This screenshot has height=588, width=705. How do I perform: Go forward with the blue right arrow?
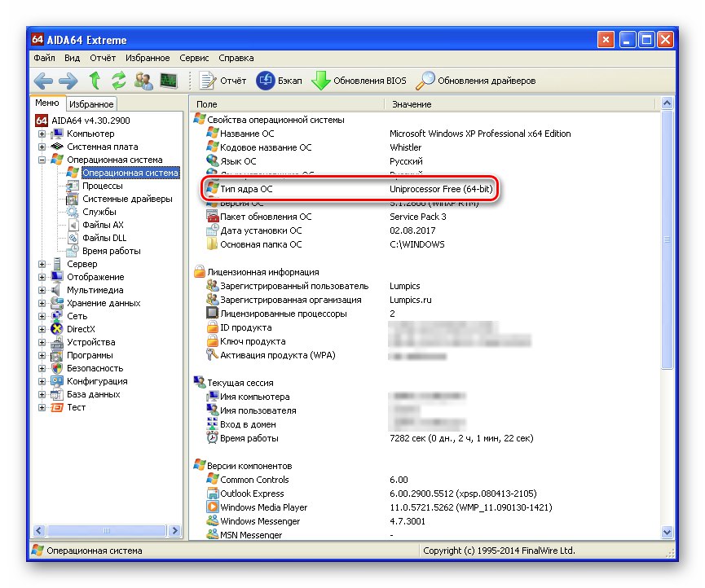coord(68,81)
